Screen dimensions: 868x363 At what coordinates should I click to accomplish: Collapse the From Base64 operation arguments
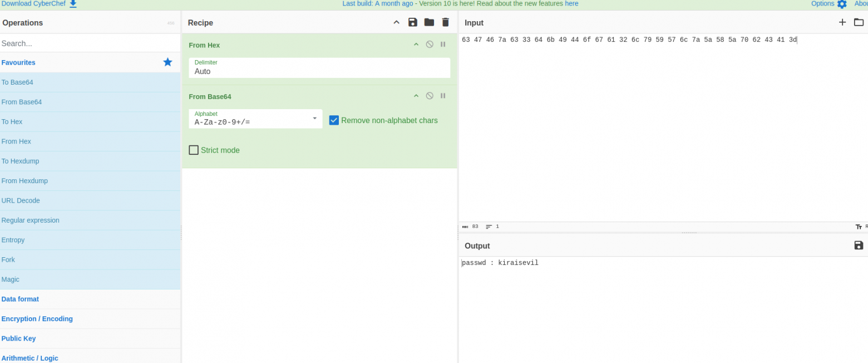[416, 96]
